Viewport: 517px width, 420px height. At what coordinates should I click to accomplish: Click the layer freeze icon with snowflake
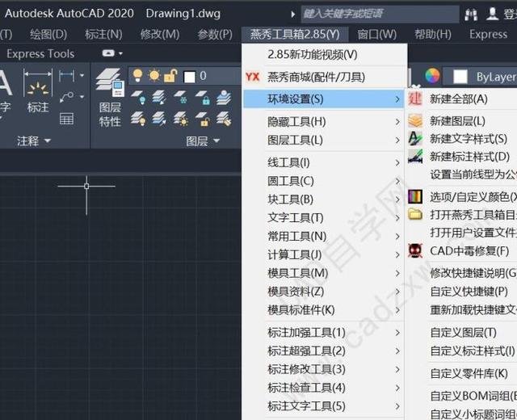(x=180, y=97)
